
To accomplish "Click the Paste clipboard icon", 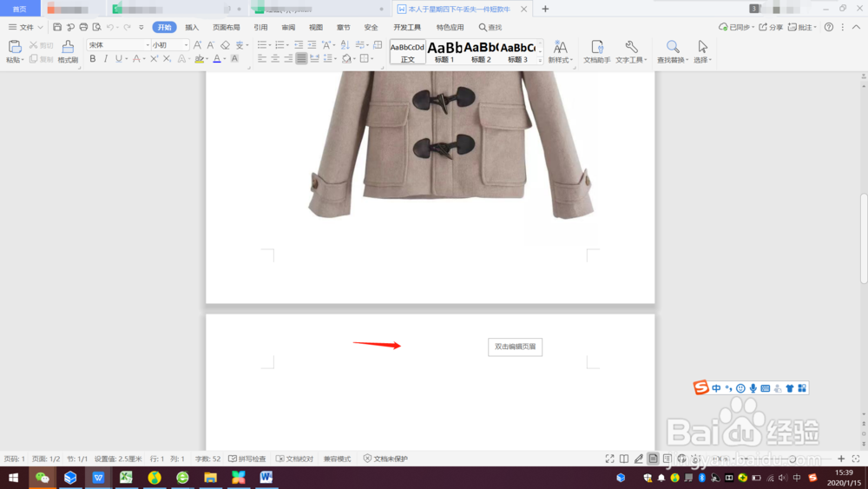I will pyautogui.click(x=15, y=47).
